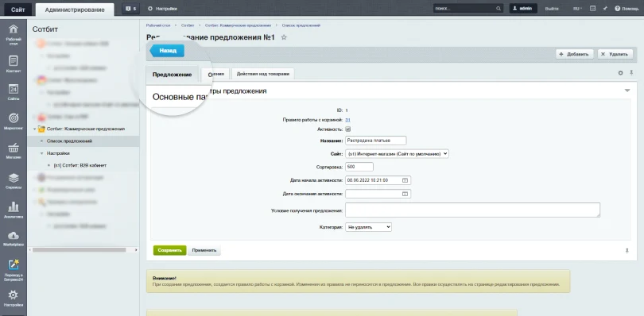Click the green Сохранить button
Viewport: 644px width, 316px height.
tap(169, 250)
